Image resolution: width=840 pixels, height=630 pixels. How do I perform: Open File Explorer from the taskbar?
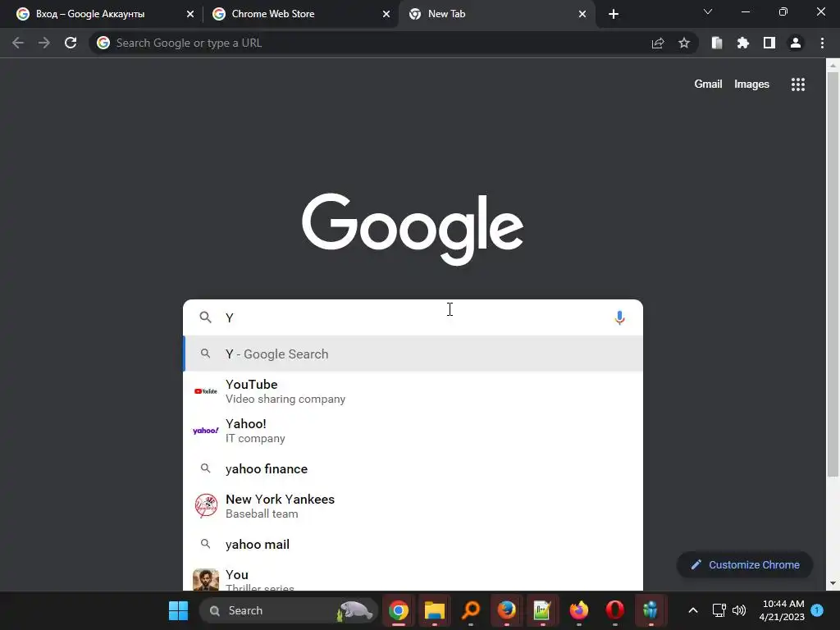coord(435,610)
